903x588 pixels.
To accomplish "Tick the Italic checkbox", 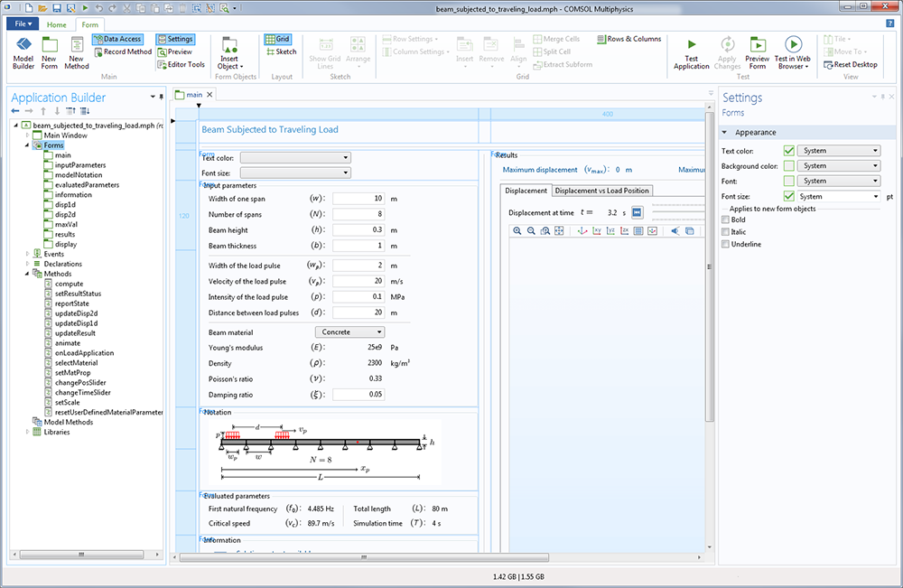I will pyautogui.click(x=724, y=232).
